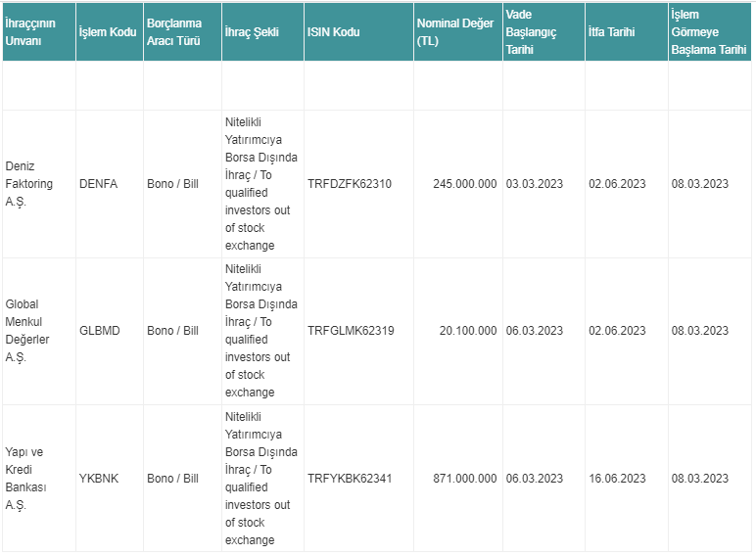The width and height of the screenshot is (756, 555).
Task: Click the 20.100.000 nominal value cell
Action: coord(458,331)
